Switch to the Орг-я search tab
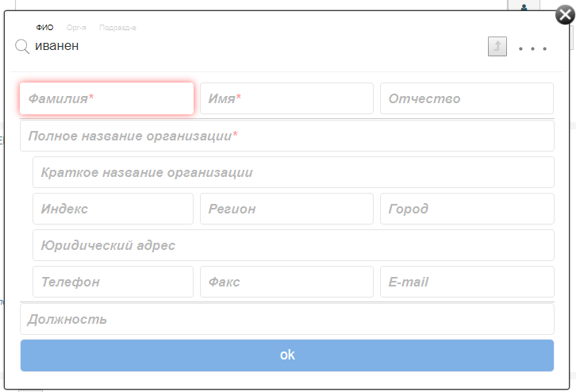The image size is (576, 392). click(77, 28)
